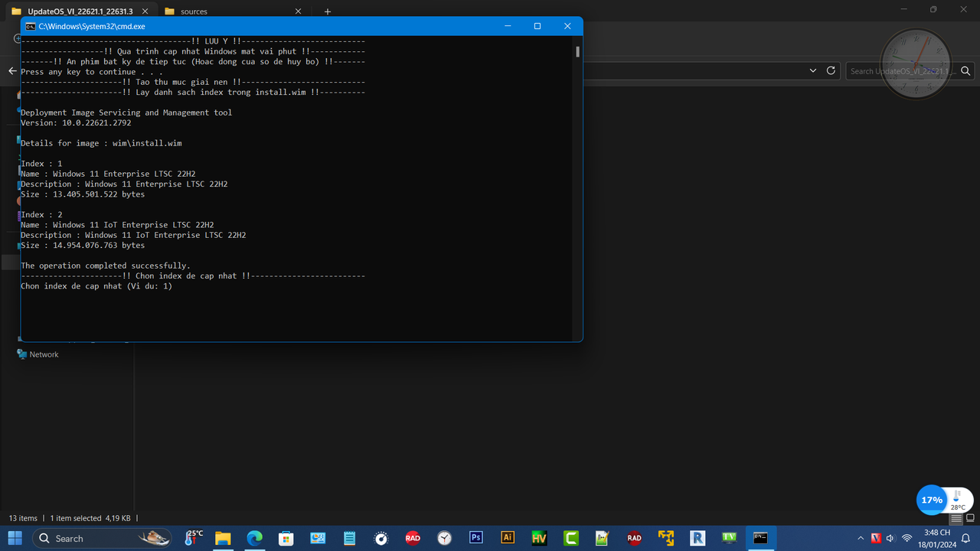The height and width of the screenshot is (551, 980).
Task: Click 'Version: 10.0.22621.2792' line
Action: [76, 122]
